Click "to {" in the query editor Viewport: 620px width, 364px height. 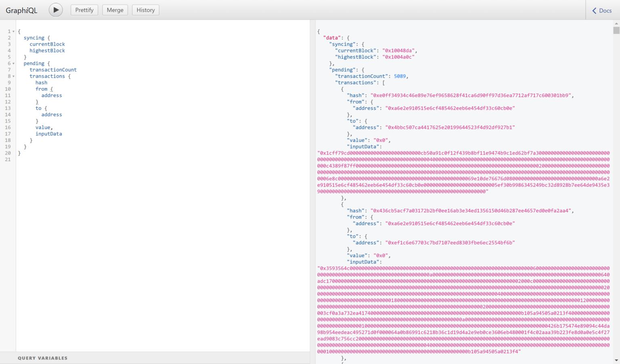point(41,109)
